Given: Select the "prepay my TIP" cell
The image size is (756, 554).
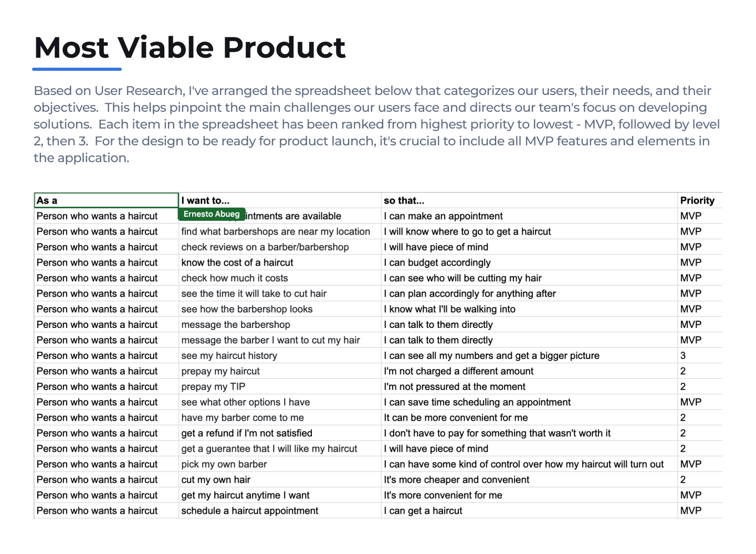Looking at the screenshot, I should (x=214, y=387).
